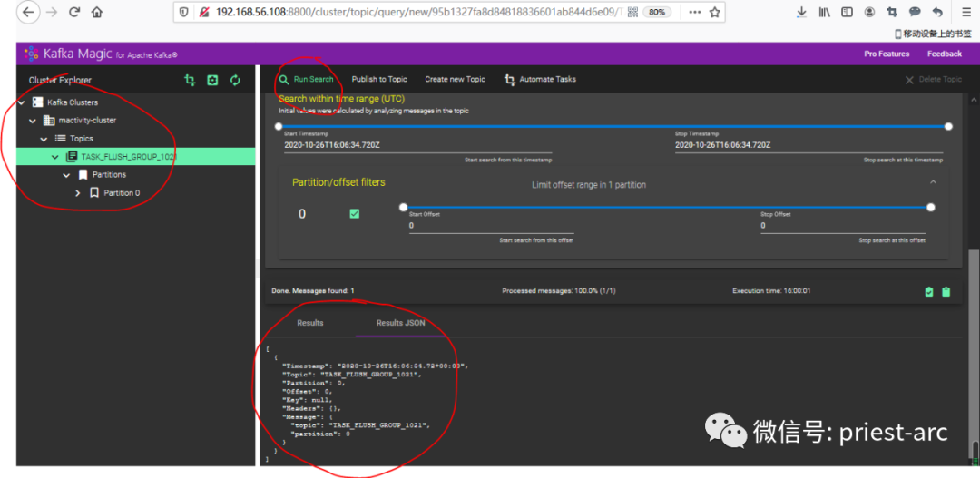Open the Pro Features link

tap(887, 54)
